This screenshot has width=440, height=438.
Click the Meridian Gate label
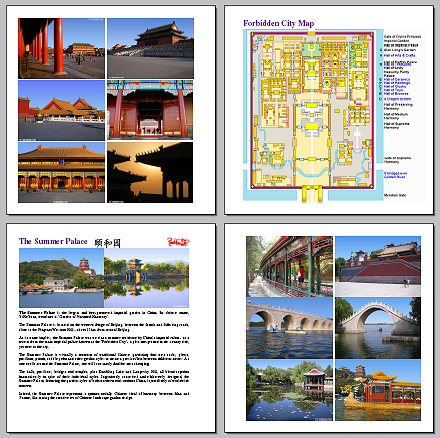[x=395, y=195]
